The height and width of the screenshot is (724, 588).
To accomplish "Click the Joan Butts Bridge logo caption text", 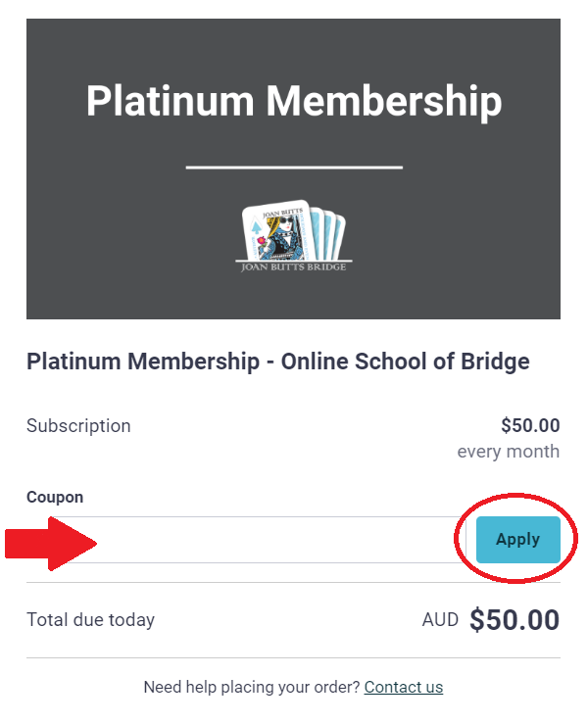I will tap(293, 266).
